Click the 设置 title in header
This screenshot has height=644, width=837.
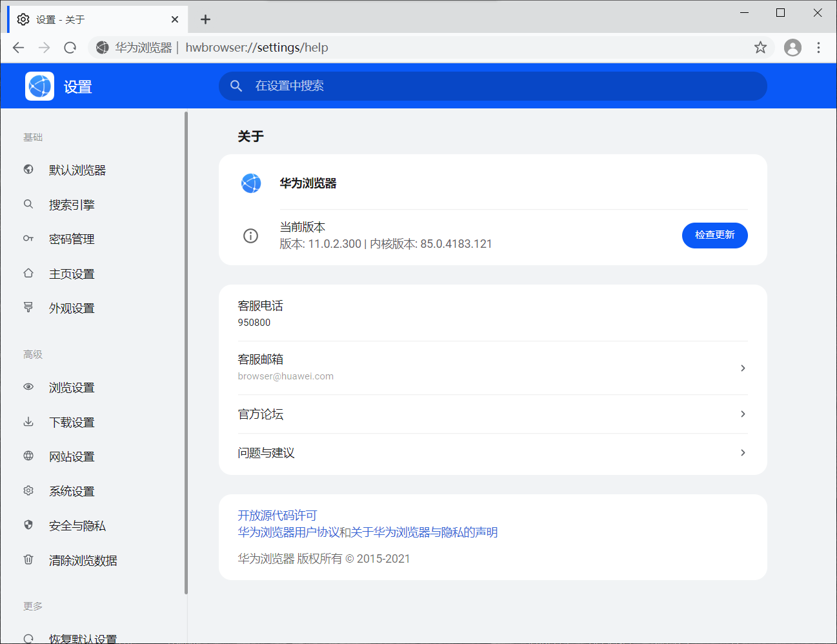click(78, 86)
